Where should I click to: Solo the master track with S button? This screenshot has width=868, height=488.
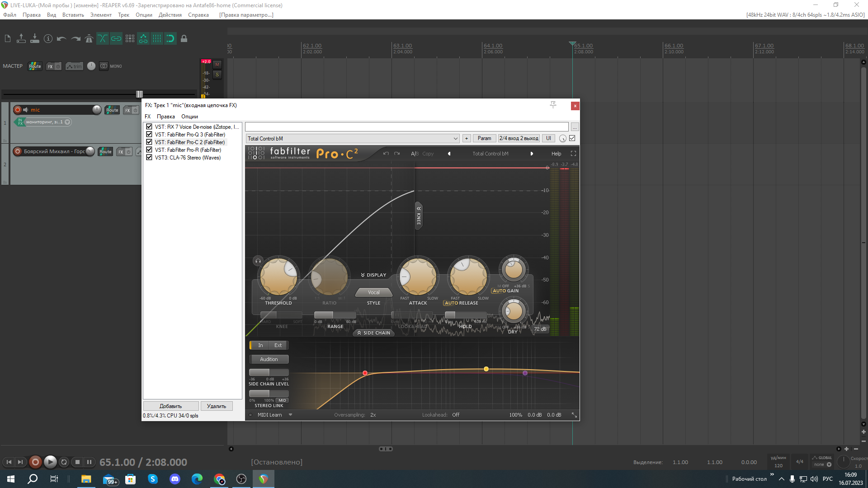click(217, 75)
